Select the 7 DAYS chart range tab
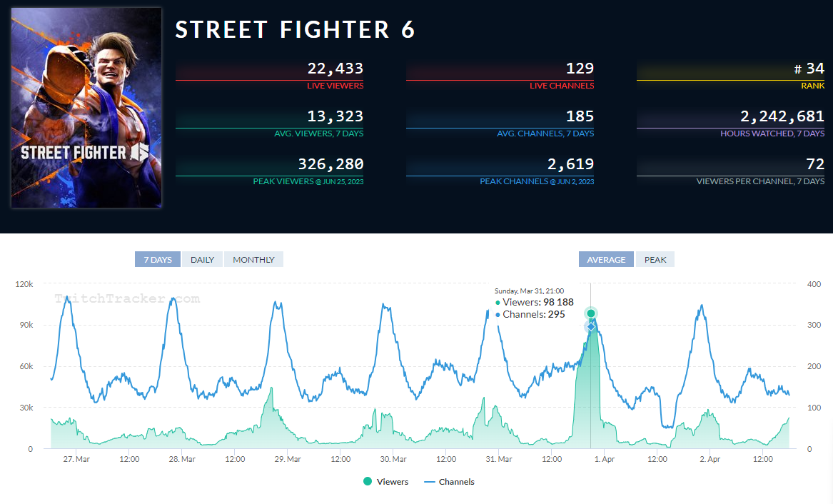The height and width of the screenshot is (504, 833). pos(158,259)
